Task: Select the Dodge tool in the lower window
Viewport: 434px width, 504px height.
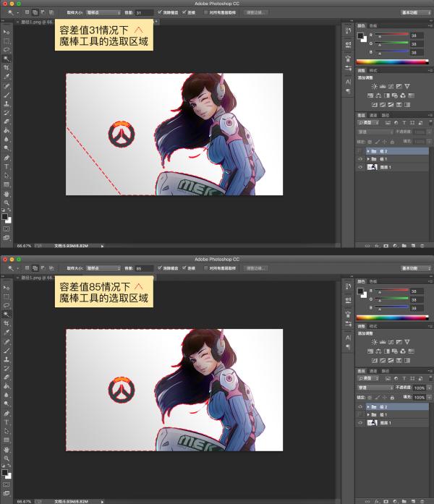Action: tap(6, 404)
